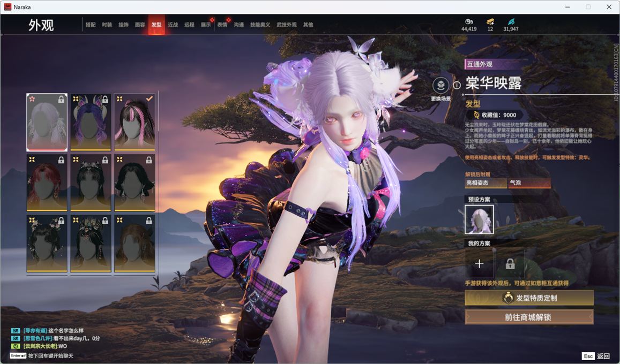Switch to the 远程 tab

coord(189,25)
